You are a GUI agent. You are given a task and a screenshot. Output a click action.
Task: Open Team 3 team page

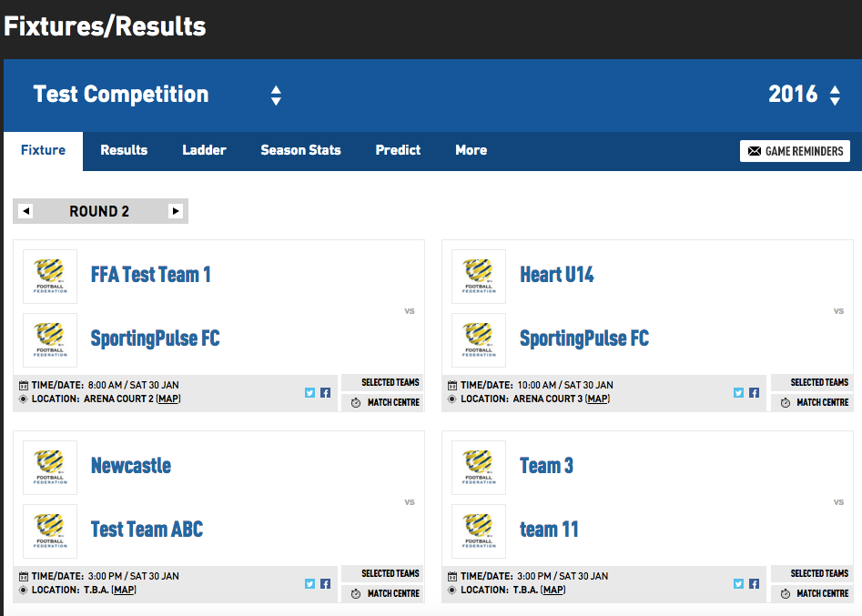(546, 466)
